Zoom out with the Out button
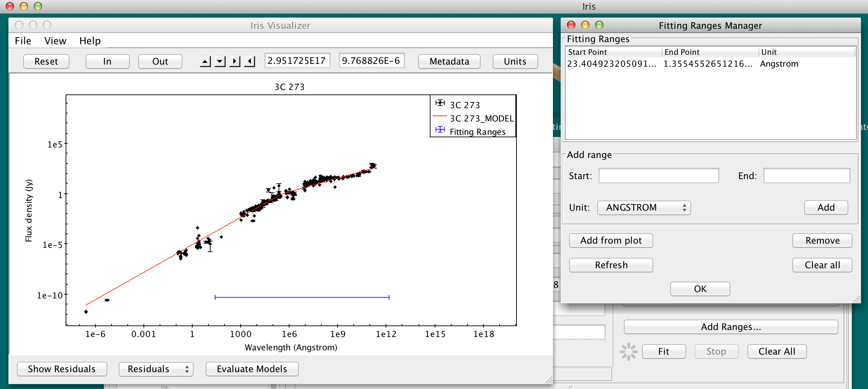This screenshot has width=868, height=389. [x=160, y=61]
